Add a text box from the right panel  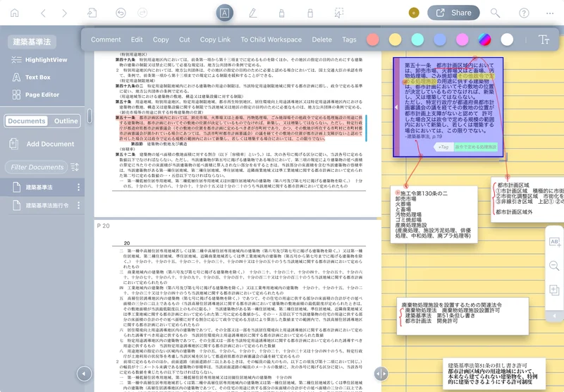[x=554, y=242]
